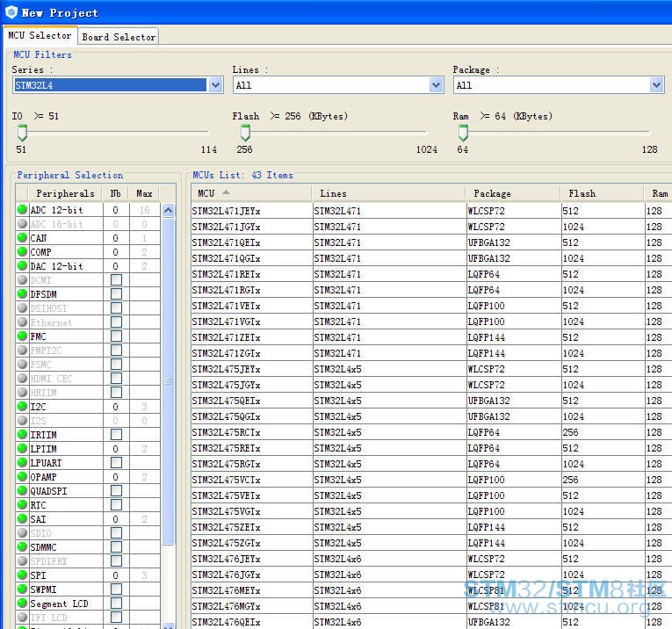Enable the SDMMC checkbox
Viewport: 672px width, 629px height.
click(x=116, y=546)
